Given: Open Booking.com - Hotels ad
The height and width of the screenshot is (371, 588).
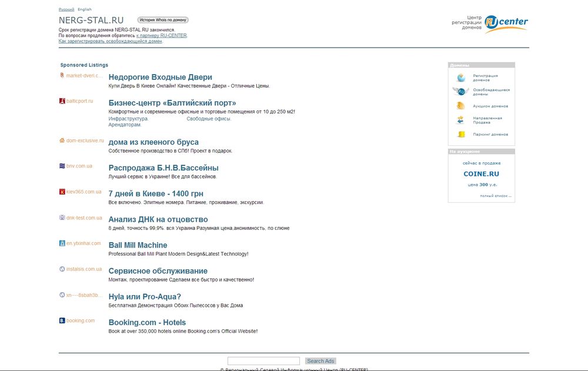Looking at the screenshot, I should coord(147,322).
